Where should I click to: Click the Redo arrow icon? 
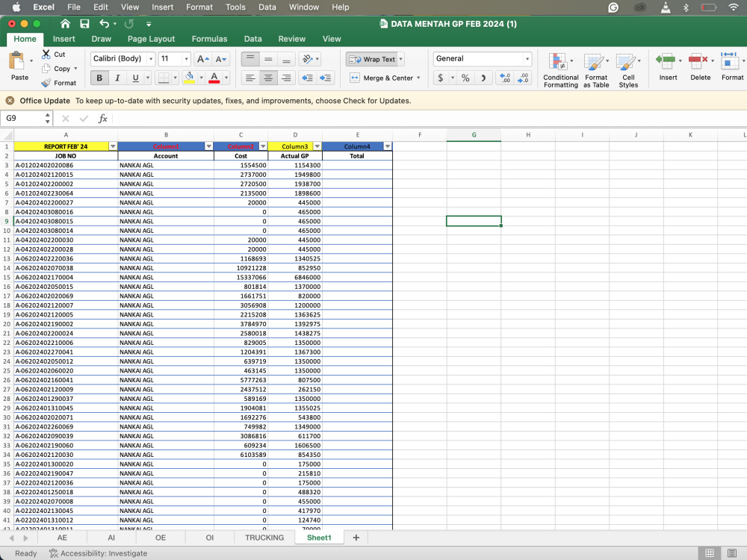[x=128, y=24]
